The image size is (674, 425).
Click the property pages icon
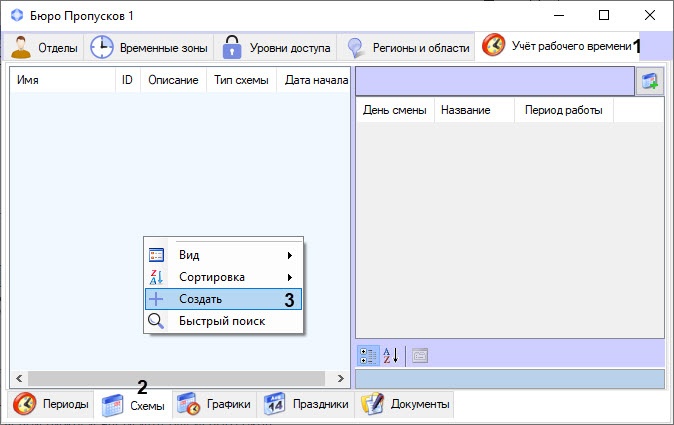[x=419, y=355]
